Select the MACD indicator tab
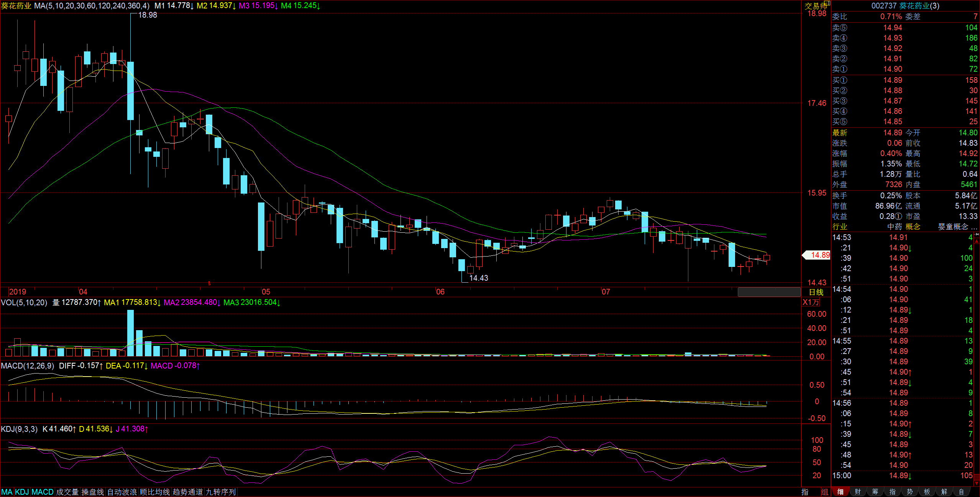 click(x=43, y=492)
